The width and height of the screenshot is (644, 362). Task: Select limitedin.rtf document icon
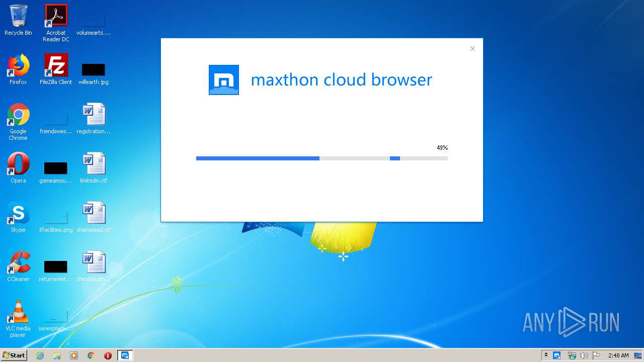[x=94, y=168]
